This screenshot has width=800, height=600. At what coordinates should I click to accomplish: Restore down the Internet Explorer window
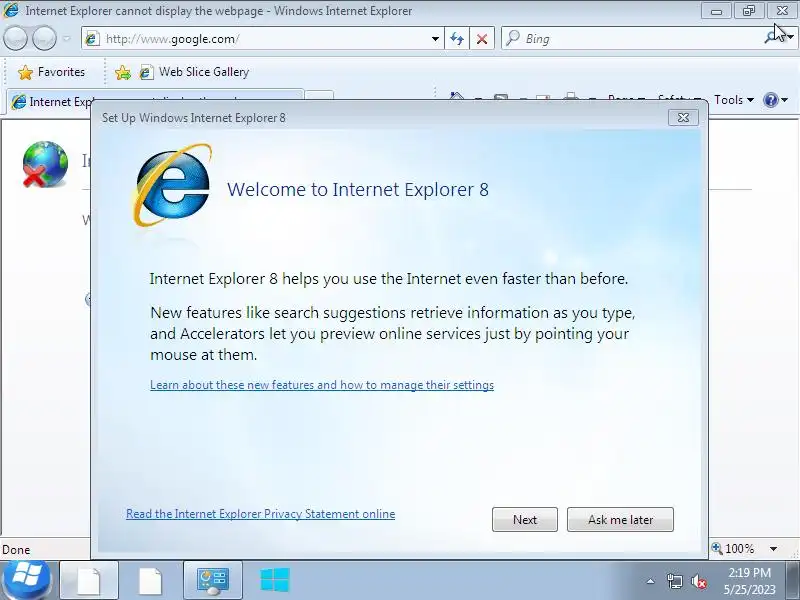click(x=748, y=11)
